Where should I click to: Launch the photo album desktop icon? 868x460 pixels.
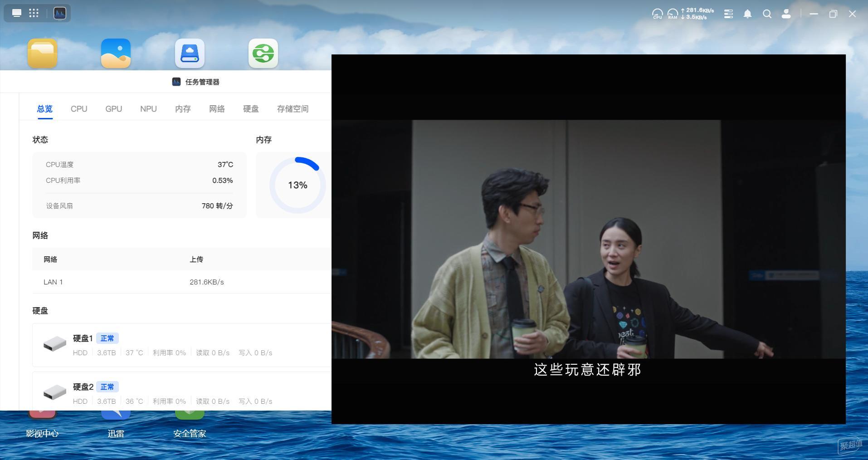coord(116,54)
